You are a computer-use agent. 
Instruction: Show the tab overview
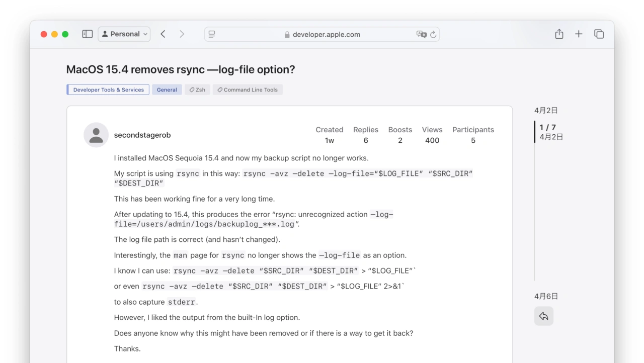599,34
